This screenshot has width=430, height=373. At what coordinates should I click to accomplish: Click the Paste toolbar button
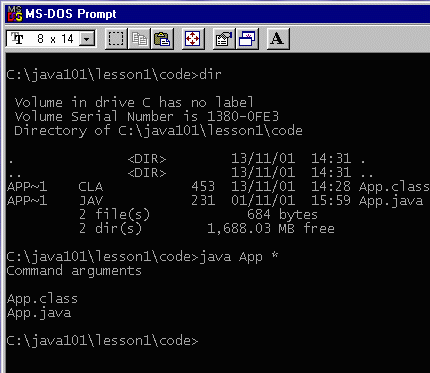pyautogui.click(x=162, y=39)
